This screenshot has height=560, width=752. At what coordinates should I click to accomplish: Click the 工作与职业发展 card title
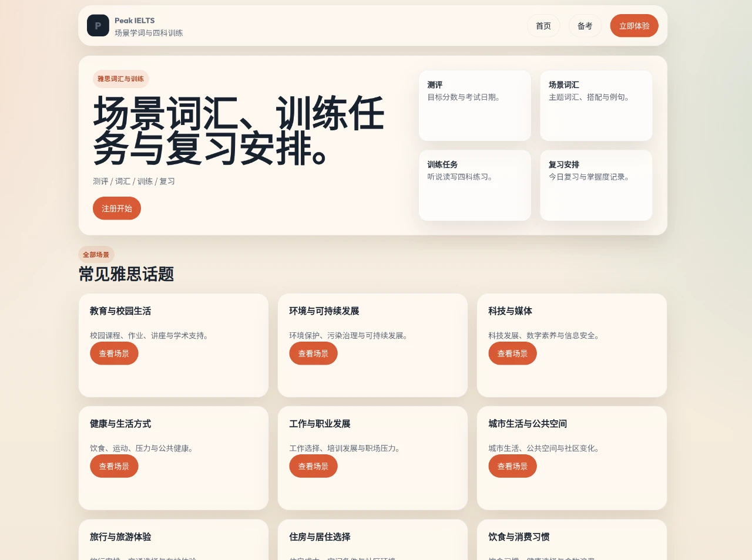[320, 424]
